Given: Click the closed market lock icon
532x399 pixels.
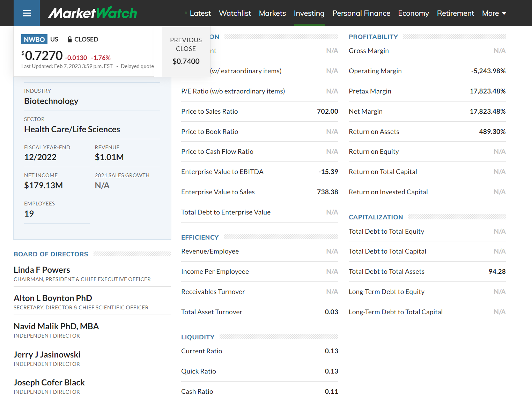Looking at the screenshot, I should point(69,39).
